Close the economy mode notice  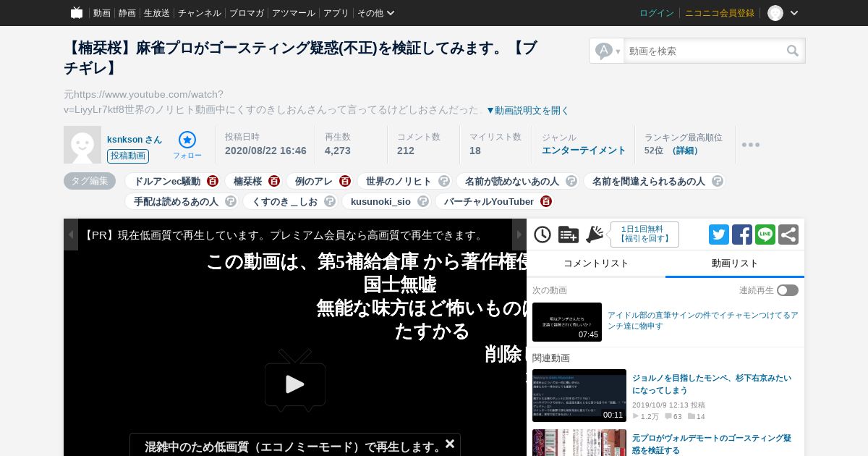pos(450,443)
